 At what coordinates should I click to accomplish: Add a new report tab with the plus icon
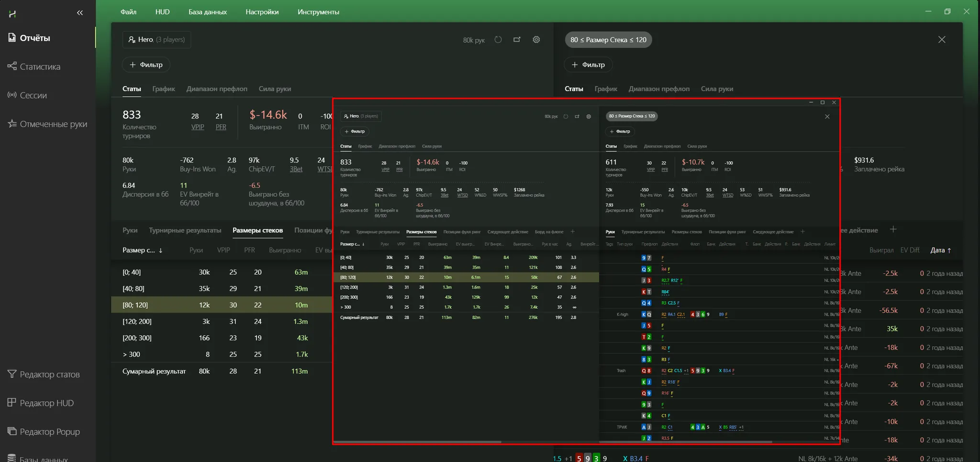point(893,230)
